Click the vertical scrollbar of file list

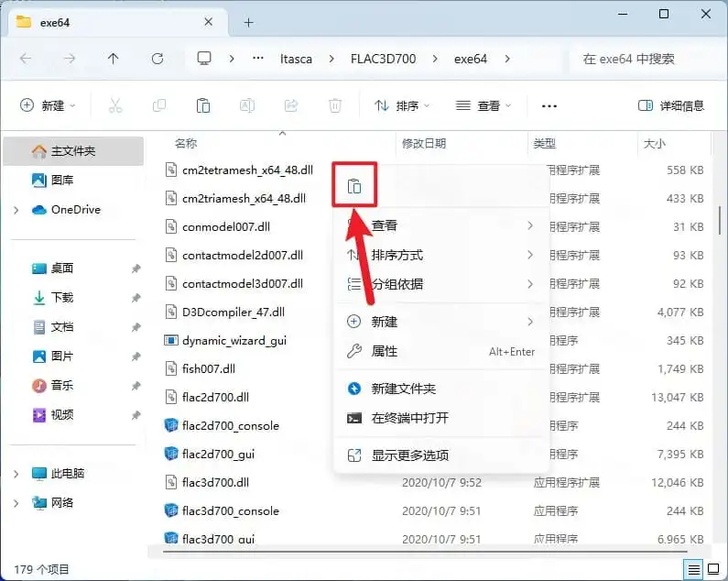click(720, 221)
